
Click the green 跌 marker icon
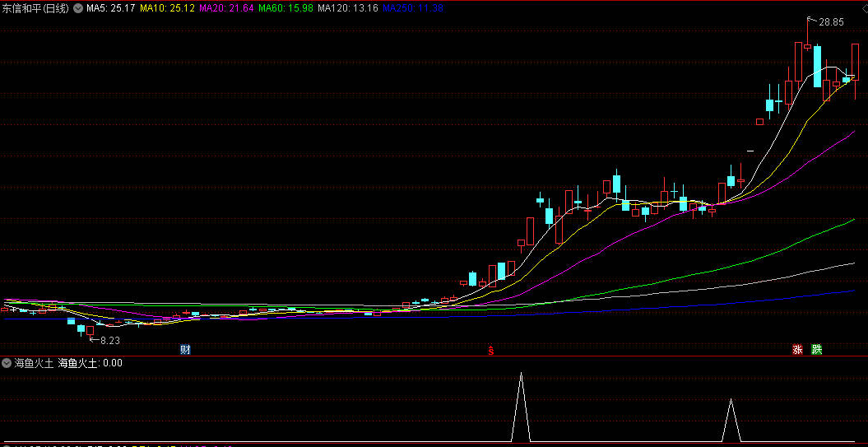816,350
